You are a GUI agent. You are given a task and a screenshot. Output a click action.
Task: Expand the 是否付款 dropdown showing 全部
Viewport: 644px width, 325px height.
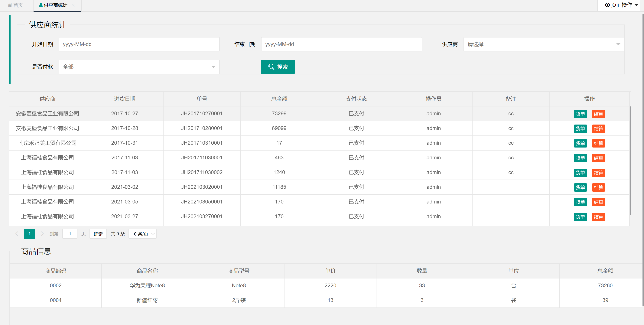(x=139, y=67)
